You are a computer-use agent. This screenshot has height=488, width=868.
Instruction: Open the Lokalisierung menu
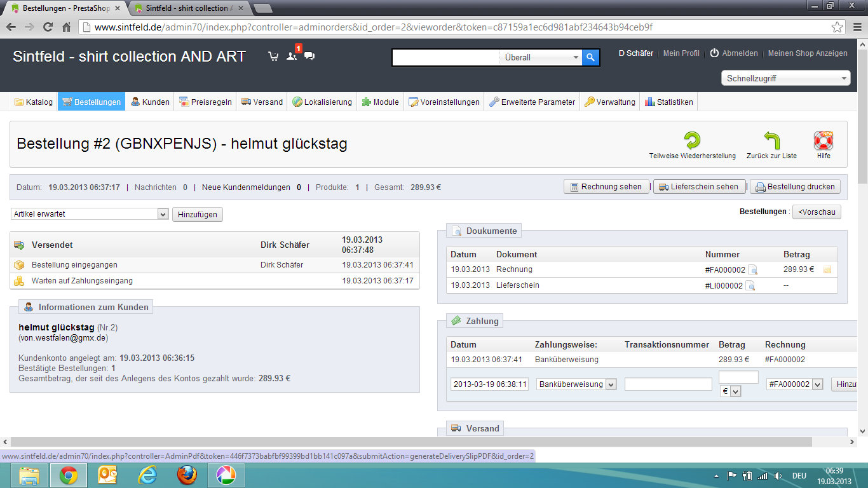322,102
